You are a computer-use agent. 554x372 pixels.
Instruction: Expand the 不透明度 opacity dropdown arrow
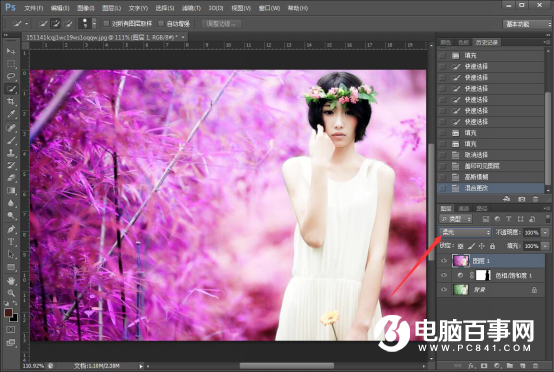[545, 232]
